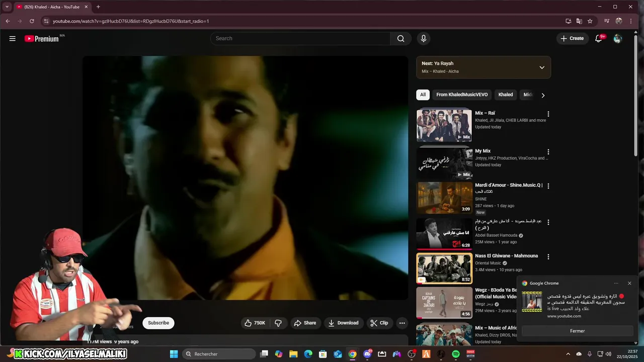644x362 pixels.
Task: Open Task View from the taskbar
Action: click(x=264, y=354)
